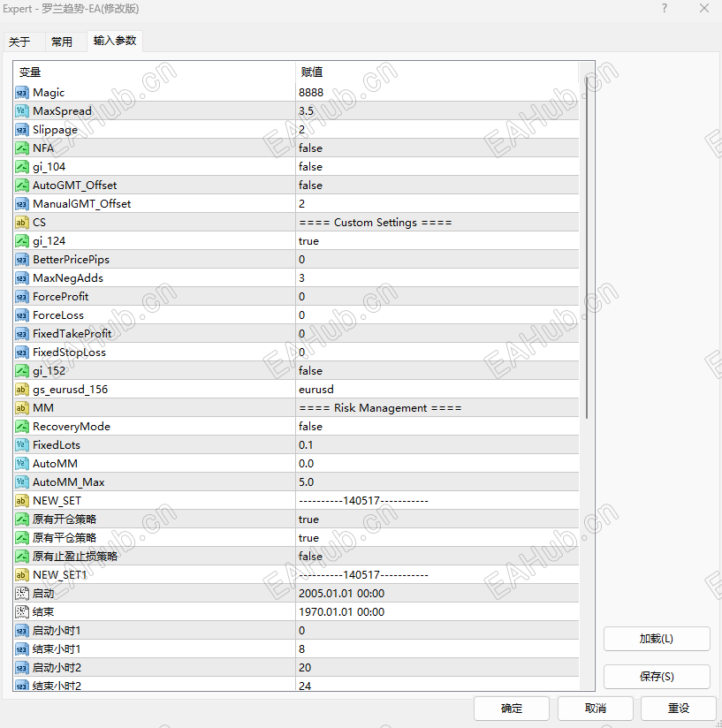Image resolution: width=722 pixels, height=728 pixels.
Task: Click the integer icon beside 启动小时1
Action: pyautogui.click(x=22, y=631)
